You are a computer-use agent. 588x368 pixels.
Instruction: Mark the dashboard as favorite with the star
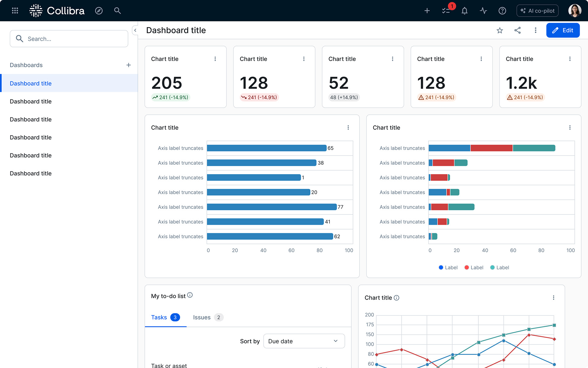point(500,30)
